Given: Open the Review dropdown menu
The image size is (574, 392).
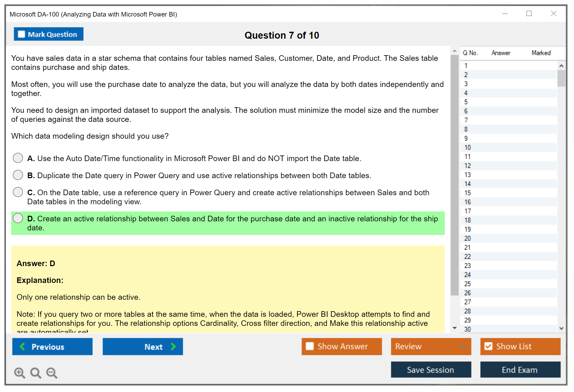Looking at the screenshot, I should coord(463,346).
